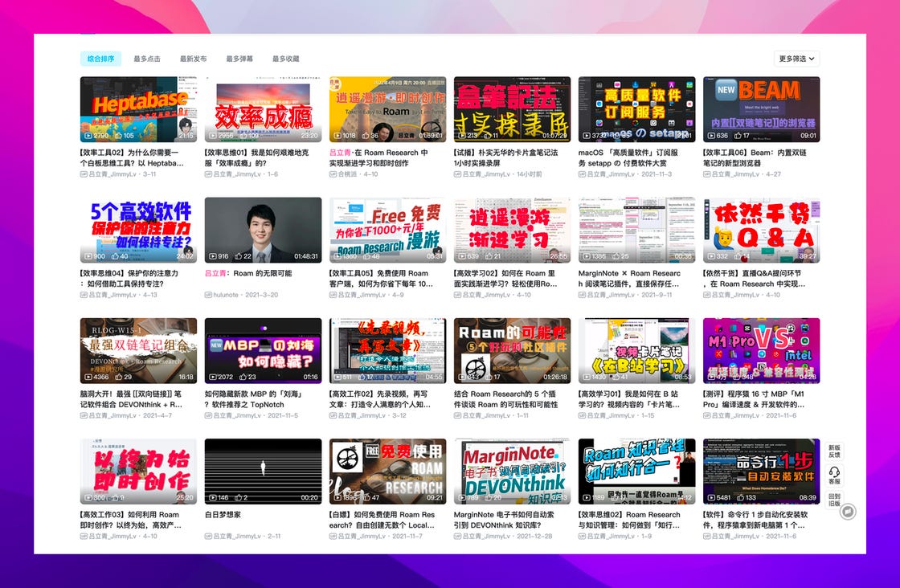Open title 【高效工作02】先录视频，再写文章
Screen dimensions: 900x588
coord(379,399)
